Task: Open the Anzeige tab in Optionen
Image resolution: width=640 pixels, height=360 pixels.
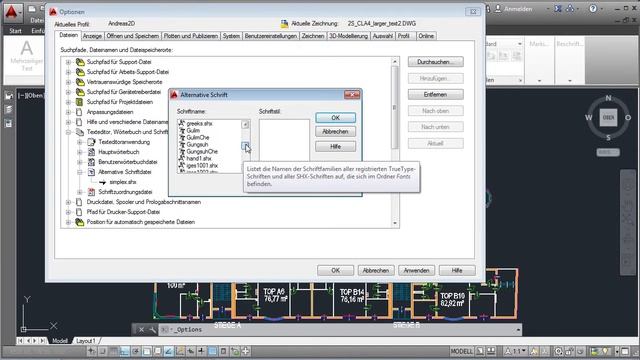Action: pos(92,36)
